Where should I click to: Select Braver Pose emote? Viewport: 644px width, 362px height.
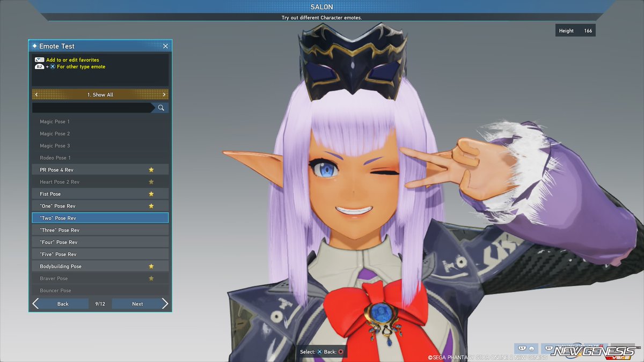(100, 278)
